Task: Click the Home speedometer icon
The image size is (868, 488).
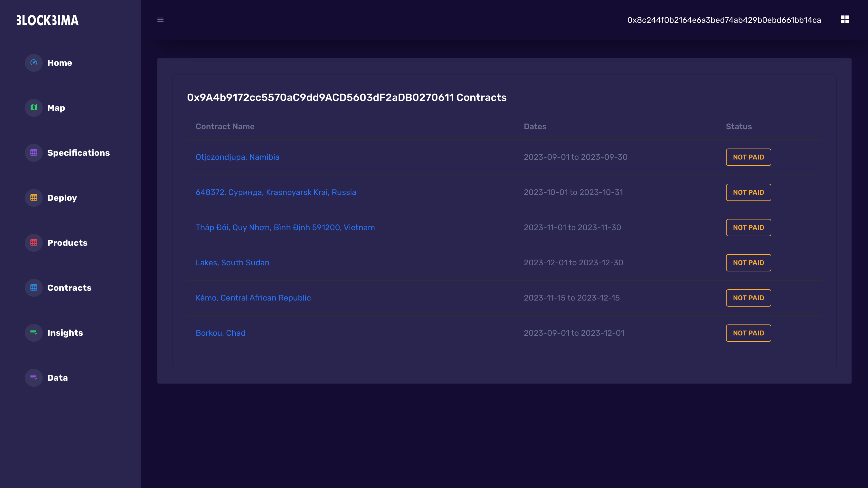Action: (34, 63)
